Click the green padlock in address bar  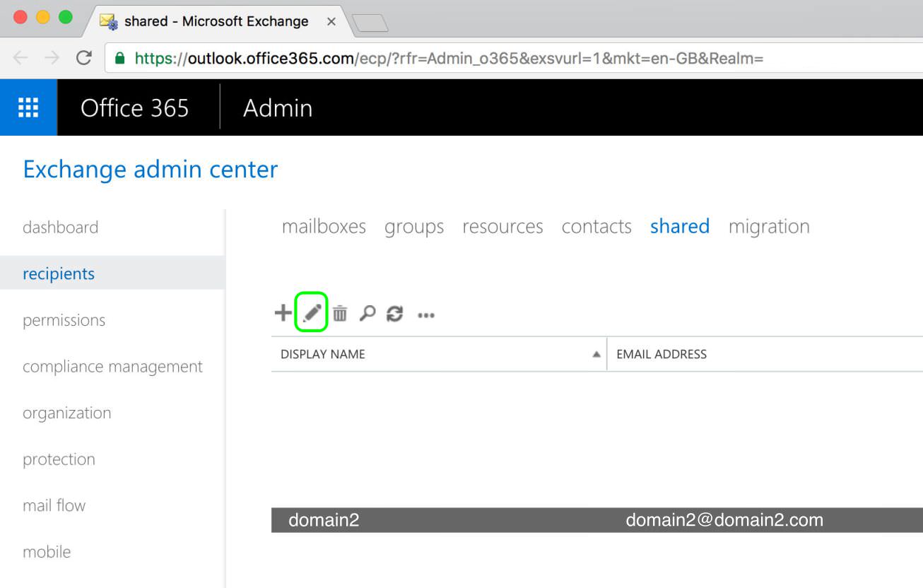click(120, 58)
